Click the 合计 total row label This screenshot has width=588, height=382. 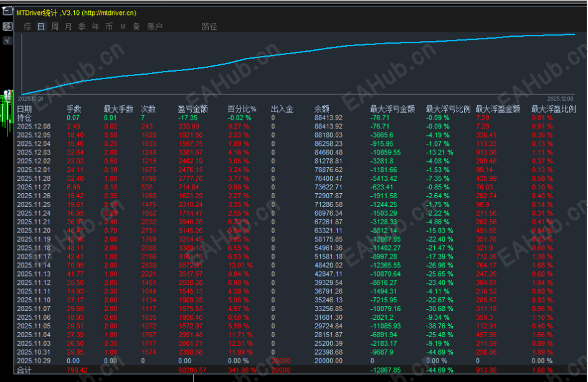[x=24, y=370]
